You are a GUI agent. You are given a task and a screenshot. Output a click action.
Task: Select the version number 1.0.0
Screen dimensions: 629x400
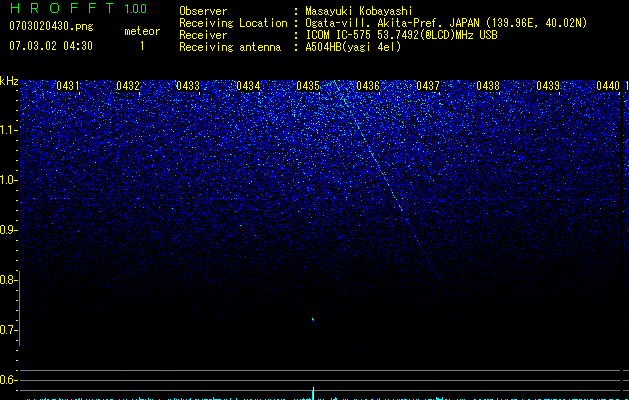pyautogui.click(x=136, y=9)
